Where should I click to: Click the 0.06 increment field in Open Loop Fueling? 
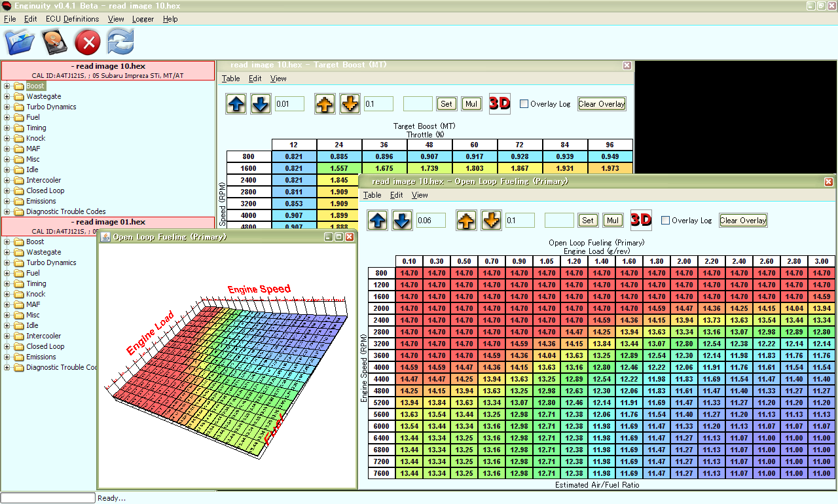431,221
